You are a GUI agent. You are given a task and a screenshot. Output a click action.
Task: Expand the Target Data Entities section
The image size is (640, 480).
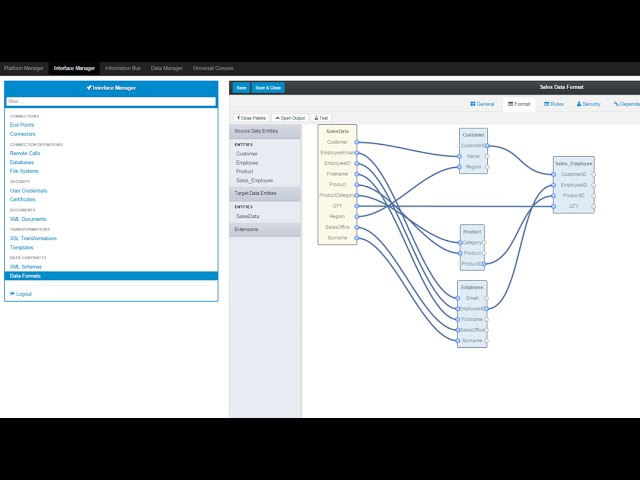265,193
